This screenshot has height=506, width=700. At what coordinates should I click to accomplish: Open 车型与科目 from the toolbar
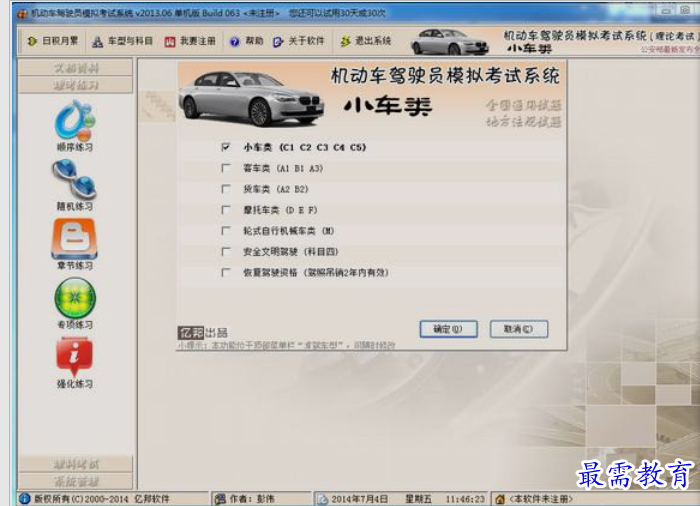(122, 42)
